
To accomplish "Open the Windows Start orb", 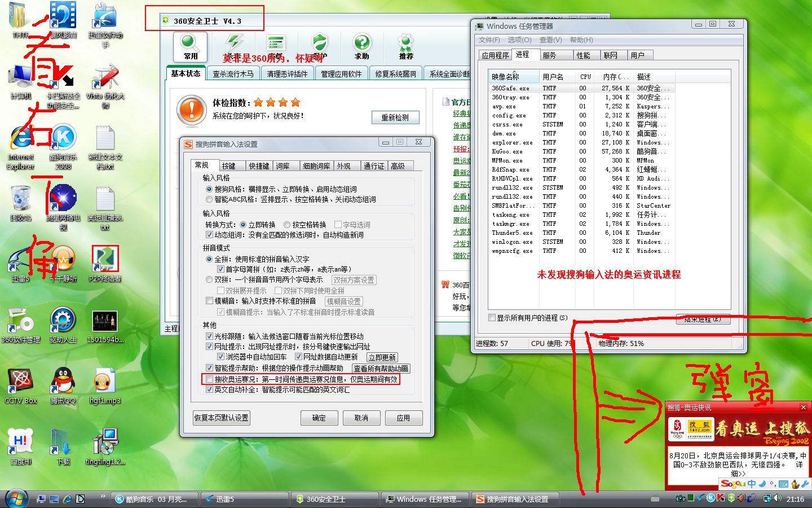I will [17, 499].
